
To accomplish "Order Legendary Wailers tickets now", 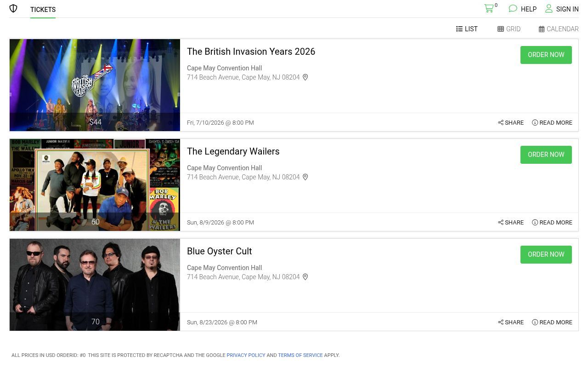I will [546, 155].
